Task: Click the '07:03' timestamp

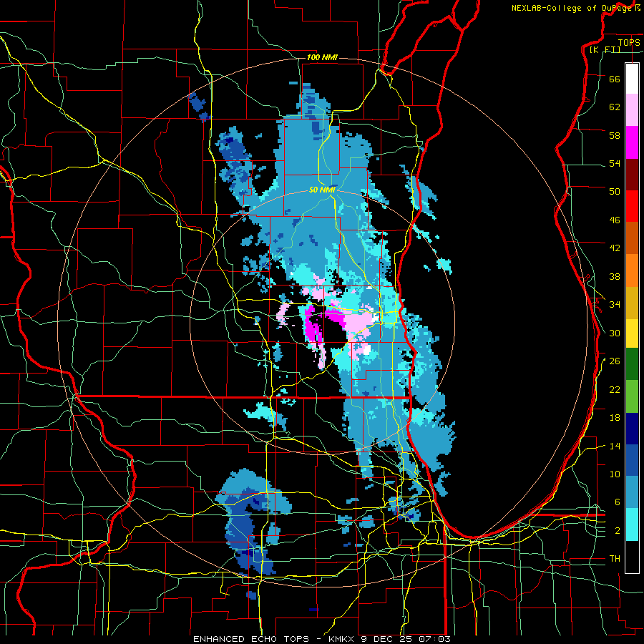Action: click(434, 639)
